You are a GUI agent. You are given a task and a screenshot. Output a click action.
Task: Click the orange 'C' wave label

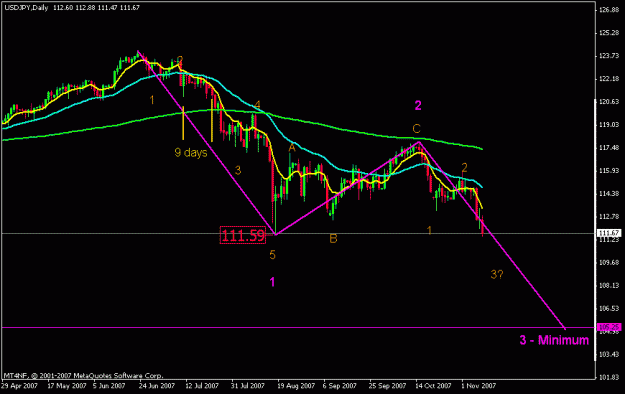416,129
